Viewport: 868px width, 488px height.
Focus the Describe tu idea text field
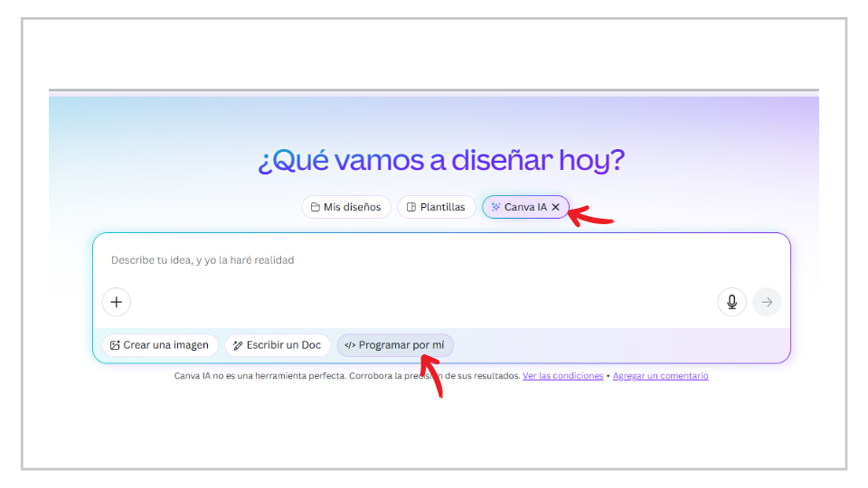coord(441,260)
